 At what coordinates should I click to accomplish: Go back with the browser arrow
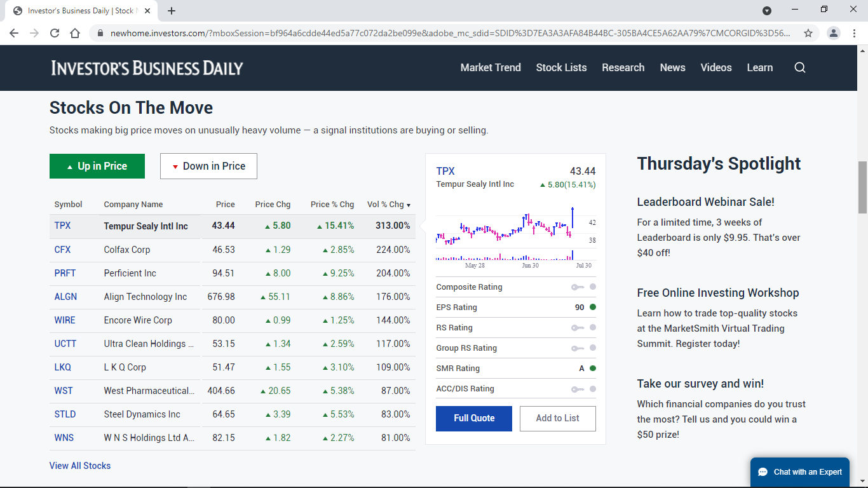click(14, 33)
